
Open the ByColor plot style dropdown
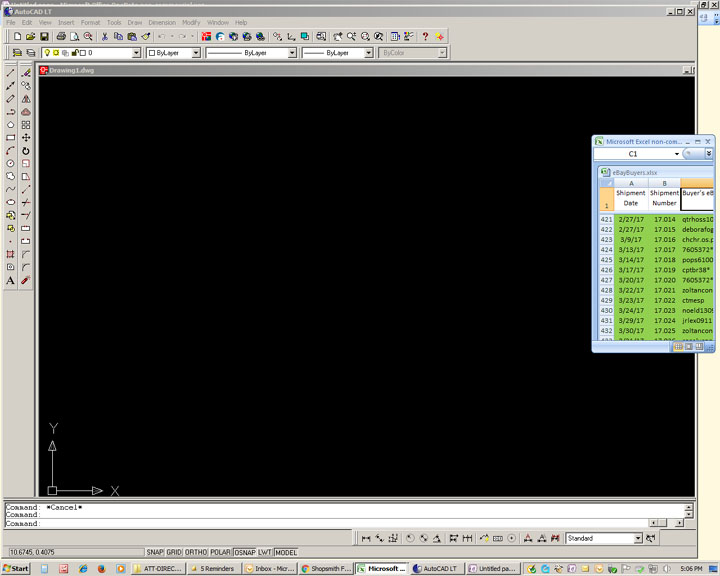[442, 53]
